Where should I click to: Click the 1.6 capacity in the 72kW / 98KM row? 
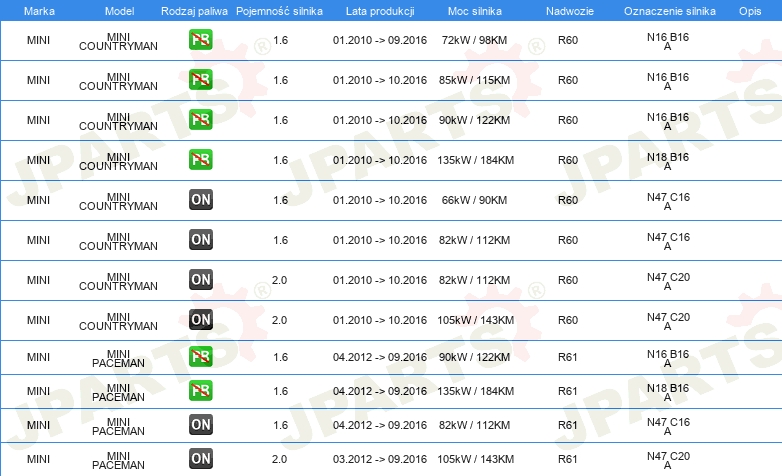[x=280, y=40]
